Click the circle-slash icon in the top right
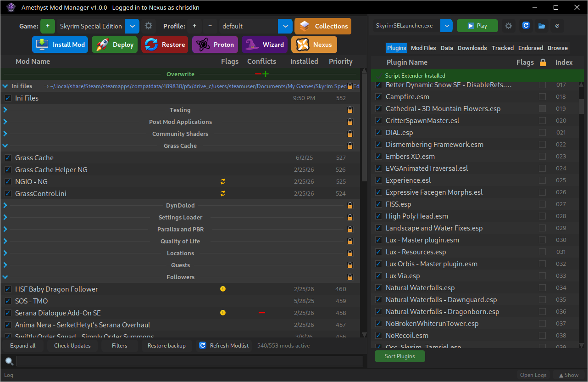Screen dimensions: 588x382 pos(557,26)
